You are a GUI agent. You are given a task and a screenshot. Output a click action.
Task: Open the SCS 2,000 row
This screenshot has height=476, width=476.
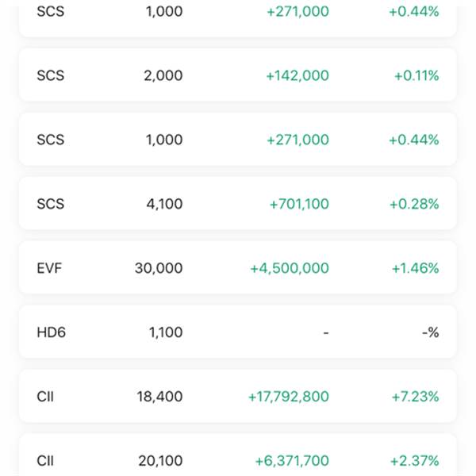pos(238,75)
